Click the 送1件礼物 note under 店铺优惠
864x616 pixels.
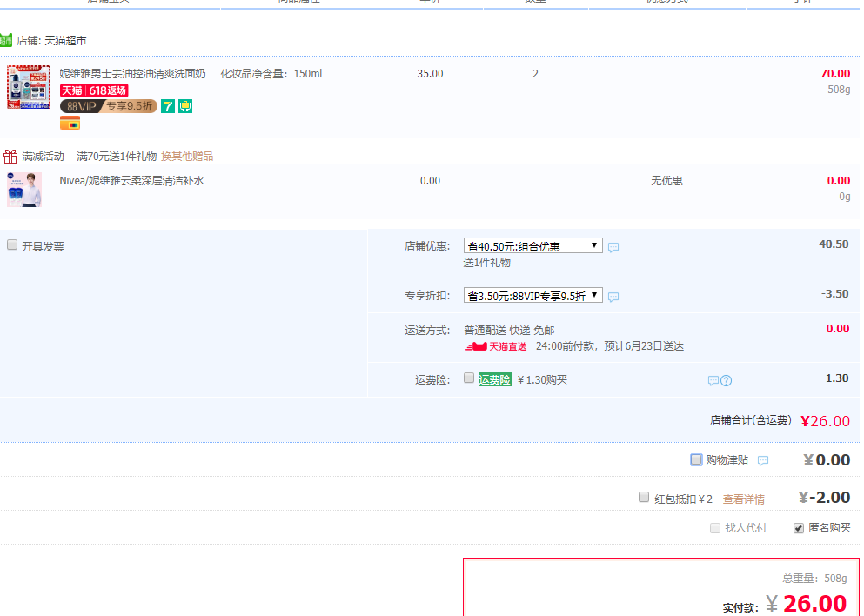487,263
